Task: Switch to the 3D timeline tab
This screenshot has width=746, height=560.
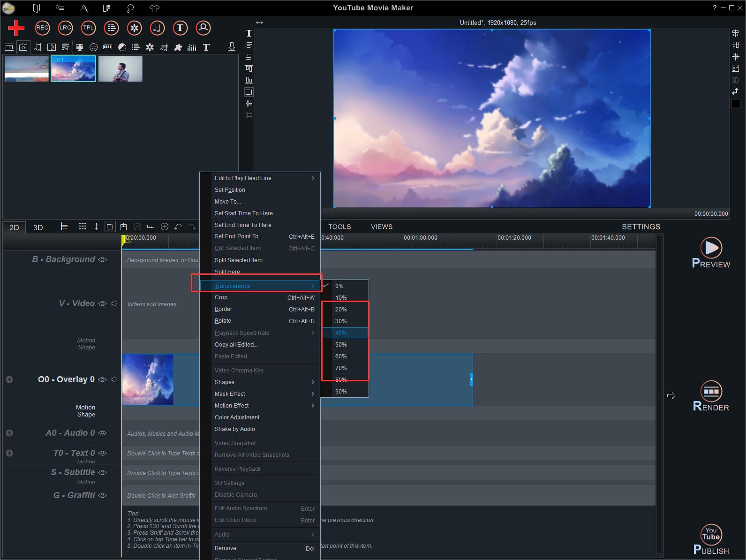Action: click(38, 227)
